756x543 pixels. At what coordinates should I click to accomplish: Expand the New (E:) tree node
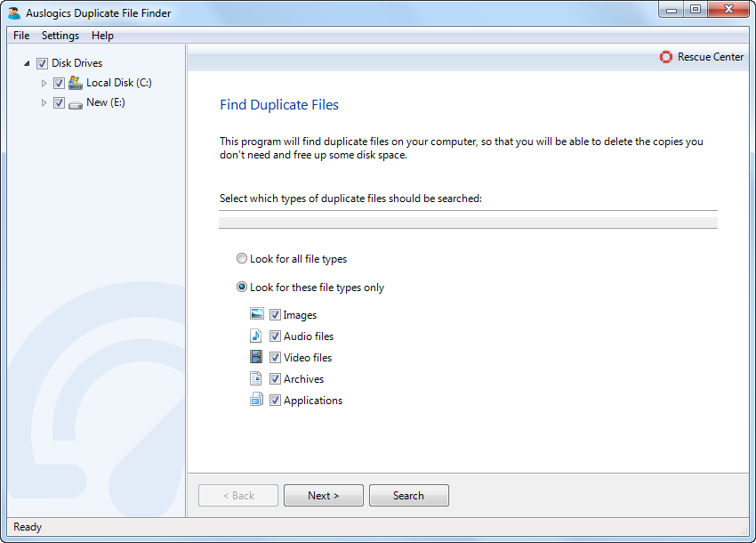[44, 102]
